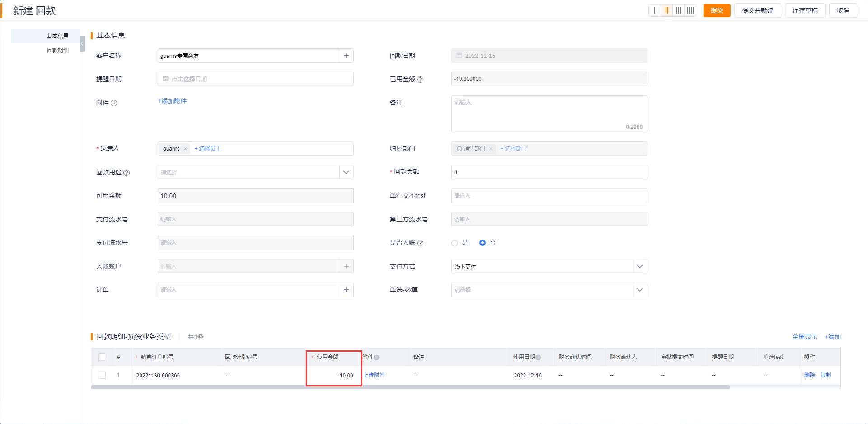868x424 pixels.
Task: Click 回款计划编号 column header
Action: pos(241,357)
